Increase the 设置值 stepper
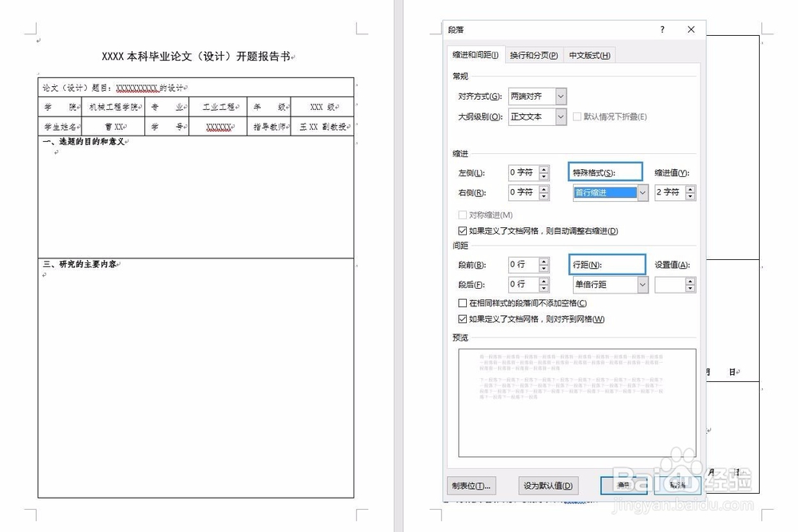 [x=690, y=282]
